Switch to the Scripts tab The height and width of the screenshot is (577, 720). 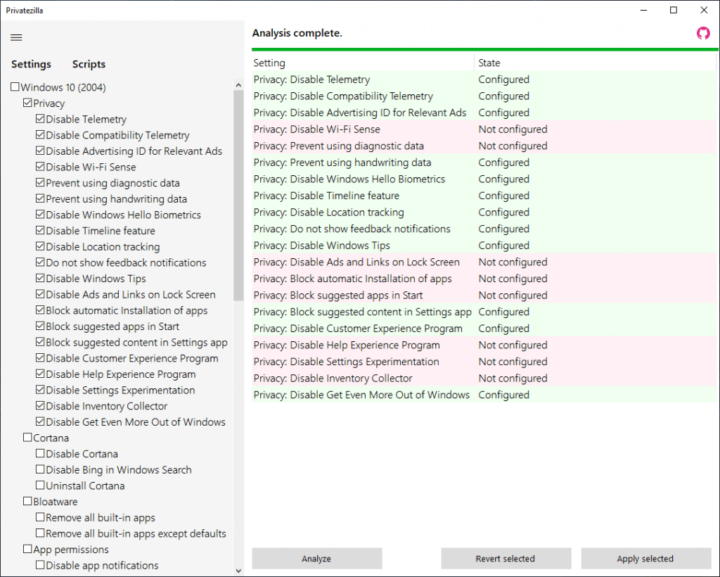tap(88, 64)
